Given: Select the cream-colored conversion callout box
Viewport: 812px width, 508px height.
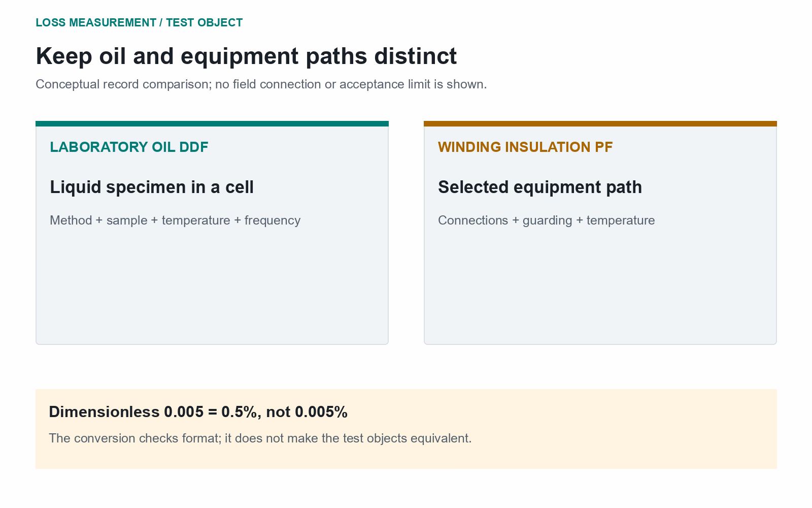Looking at the screenshot, I should click(x=406, y=429).
